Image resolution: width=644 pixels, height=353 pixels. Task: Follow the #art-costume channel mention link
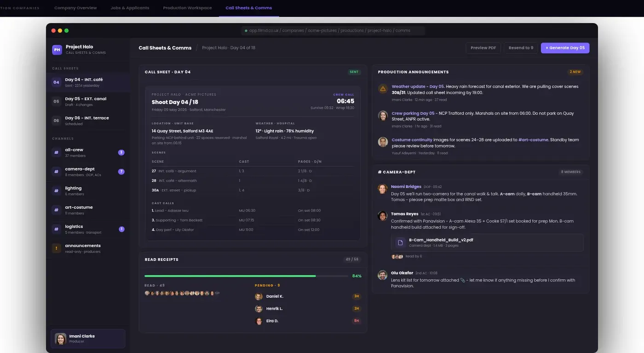(x=533, y=140)
